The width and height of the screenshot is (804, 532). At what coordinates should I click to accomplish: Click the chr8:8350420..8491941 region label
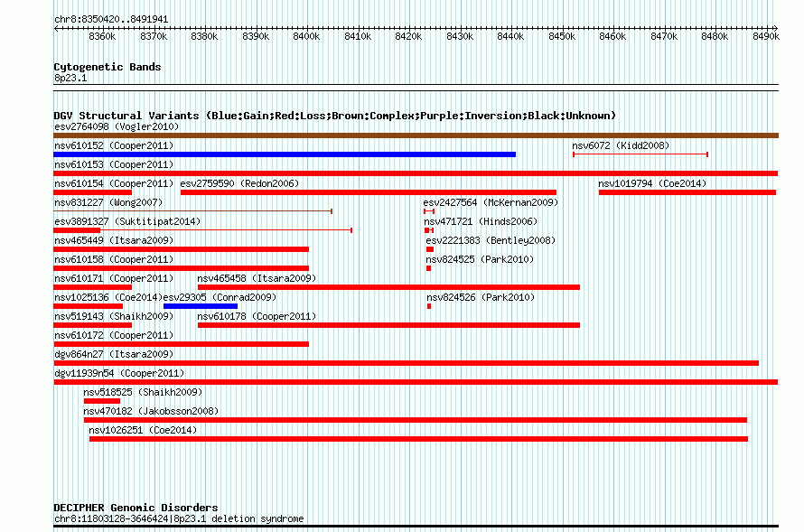[111, 19]
